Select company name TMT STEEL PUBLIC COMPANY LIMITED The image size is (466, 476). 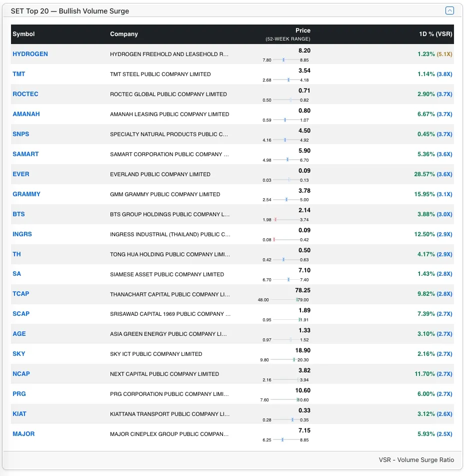point(160,74)
